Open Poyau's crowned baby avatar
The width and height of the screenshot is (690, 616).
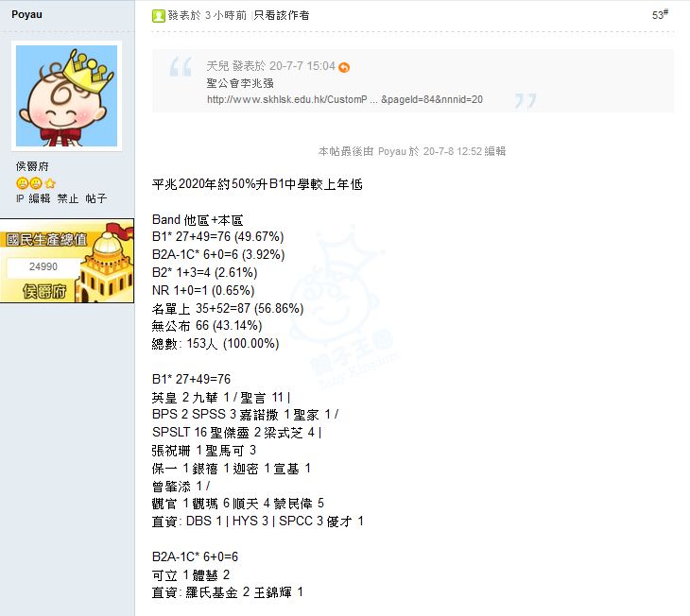click(66, 96)
